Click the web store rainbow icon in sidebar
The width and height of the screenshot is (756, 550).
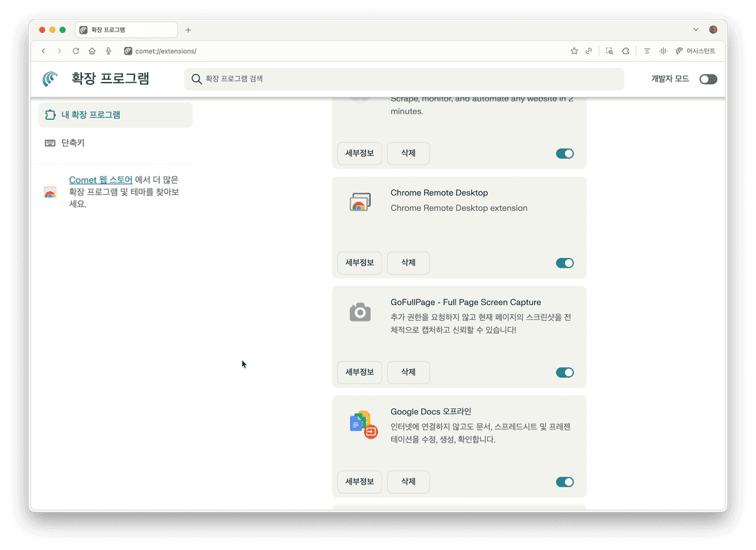click(50, 192)
